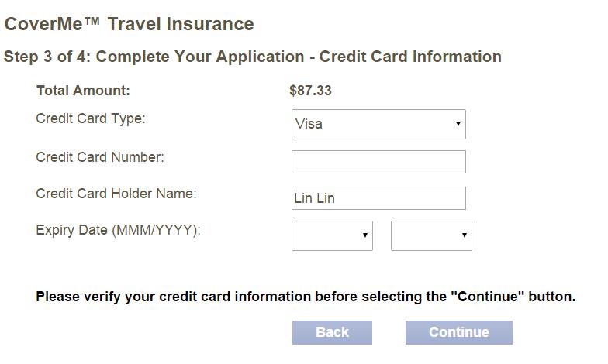
Task: Click inside the empty expiry month box
Action: click(x=324, y=235)
